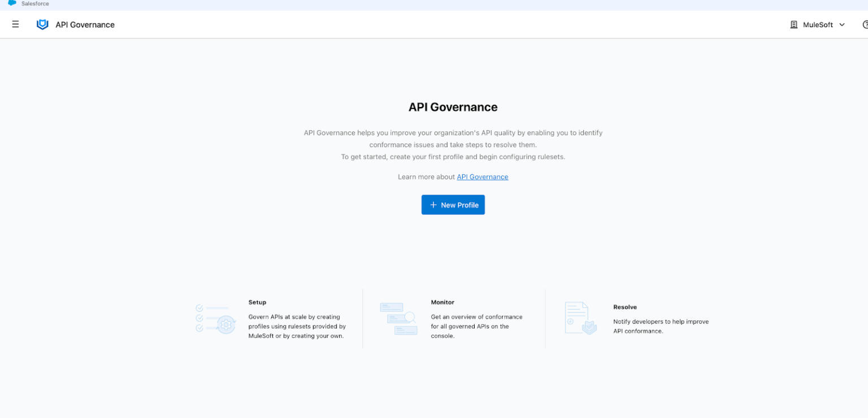Click the Resolve document shield illustration icon

pyautogui.click(x=580, y=317)
